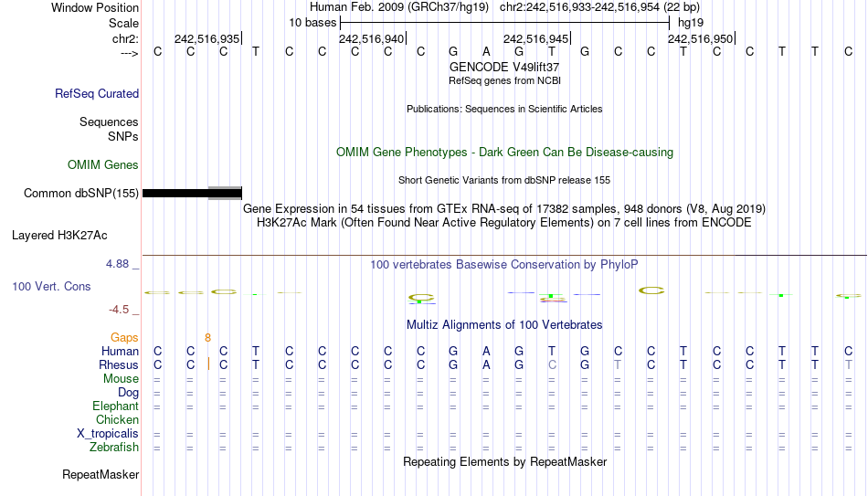Select the RefSeq genes from NCBI title
This screenshot has height=496, width=868.
coord(504,80)
